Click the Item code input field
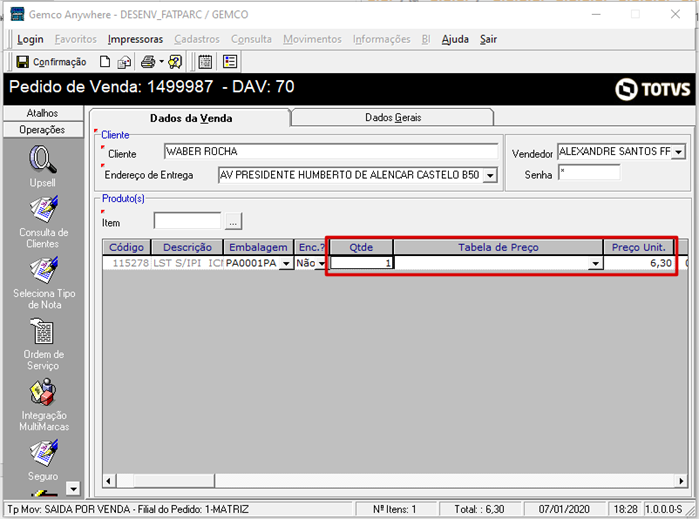The height and width of the screenshot is (519, 699). coord(187,221)
